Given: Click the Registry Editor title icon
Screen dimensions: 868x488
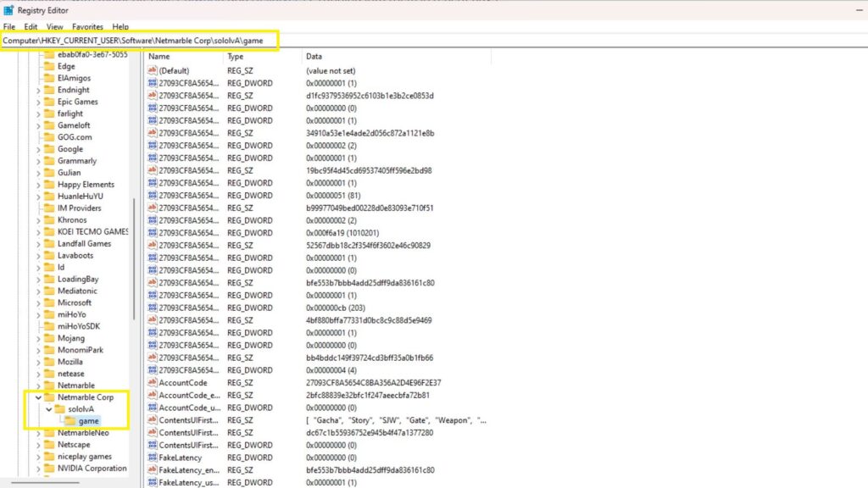Looking at the screenshot, I should (x=8, y=10).
